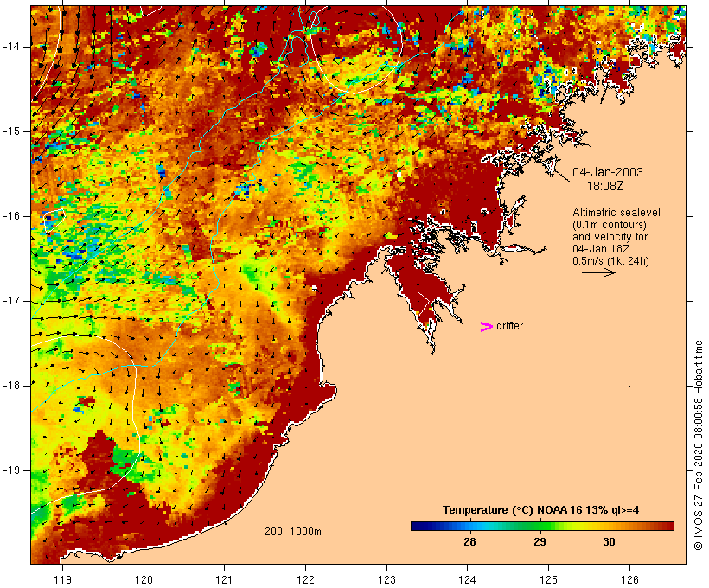709x588 pixels.
Task: Click the '-16' latitude axis label
Action: (10, 216)
